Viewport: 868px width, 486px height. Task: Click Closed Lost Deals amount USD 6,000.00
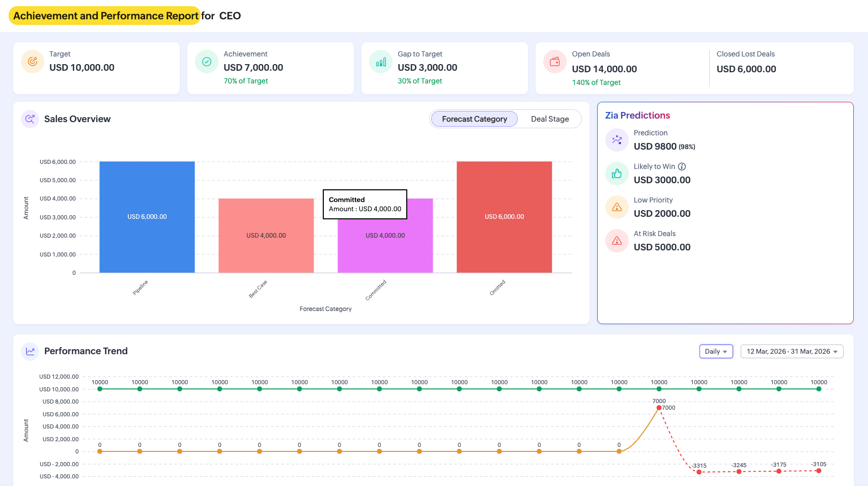point(746,69)
